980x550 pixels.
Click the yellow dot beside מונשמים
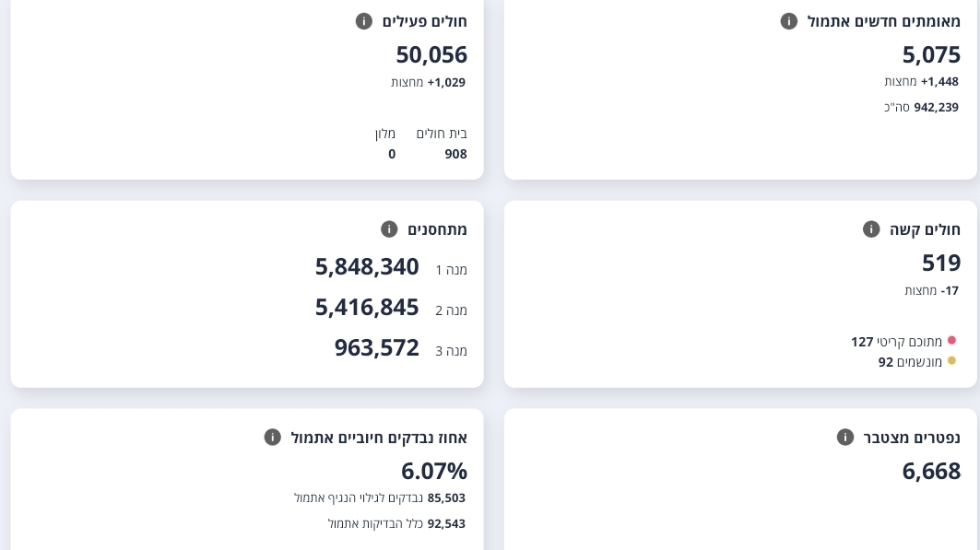(x=951, y=361)
